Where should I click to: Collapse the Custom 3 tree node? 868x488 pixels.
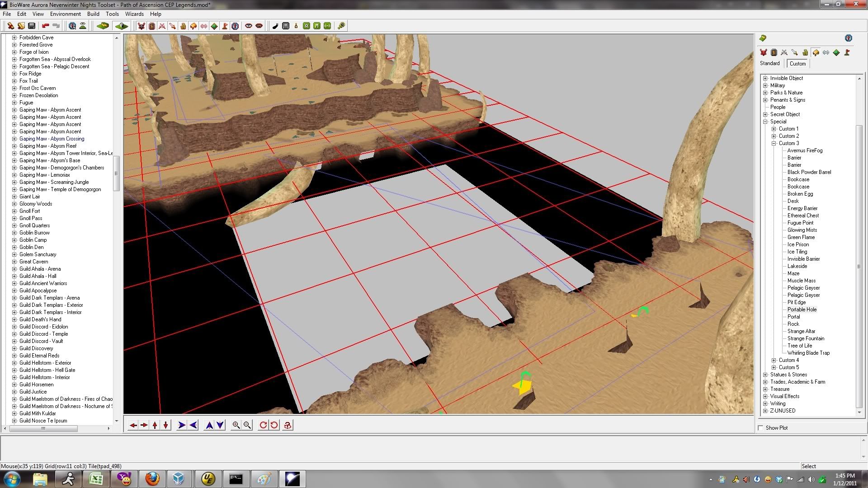coord(774,143)
